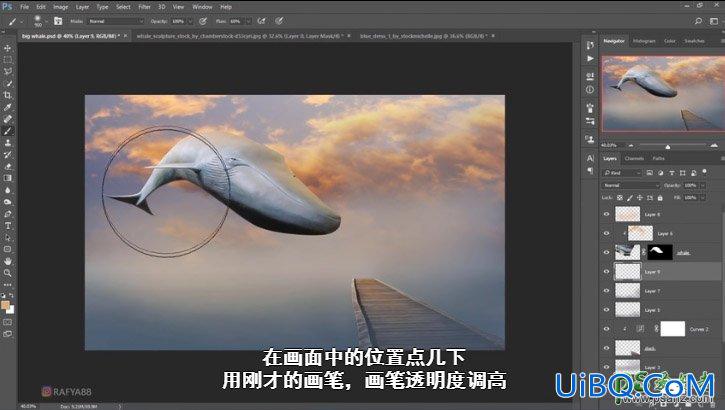The width and height of the screenshot is (725, 410).
Task: Click the foreground color swatch
Action: [x=5, y=305]
